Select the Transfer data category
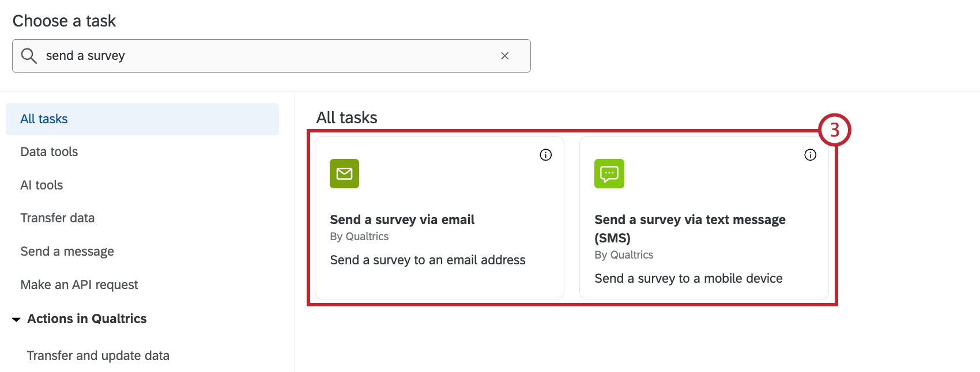The image size is (980, 372). (x=58, y=218)
